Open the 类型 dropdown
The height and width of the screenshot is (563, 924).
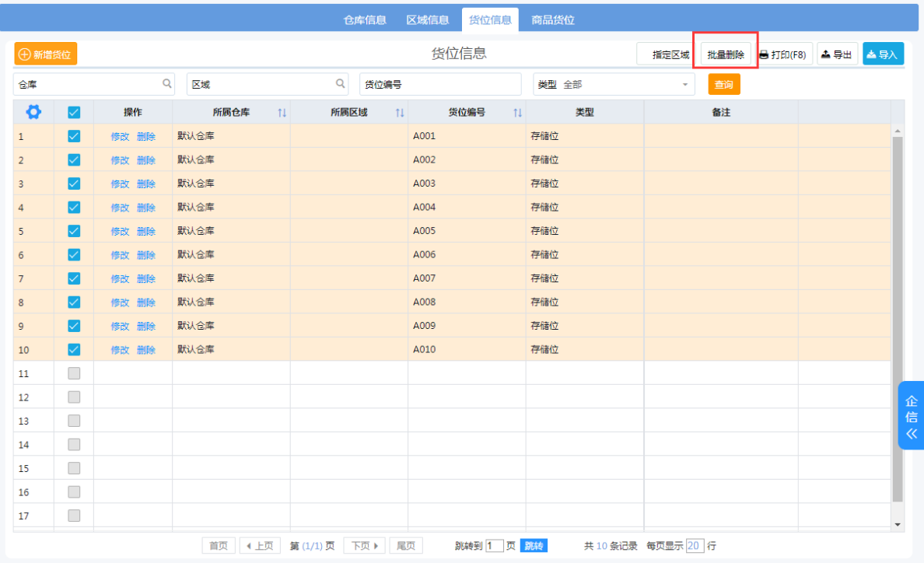point(614,84)
